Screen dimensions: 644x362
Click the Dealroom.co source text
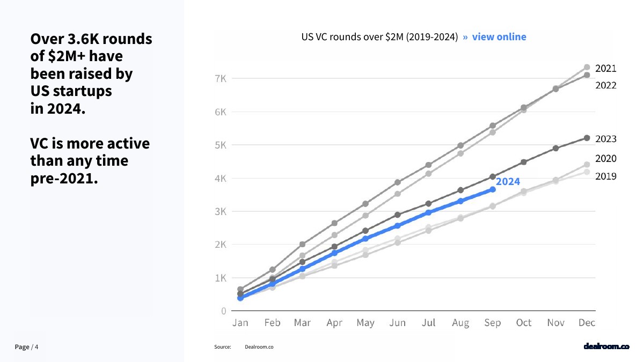259,347
